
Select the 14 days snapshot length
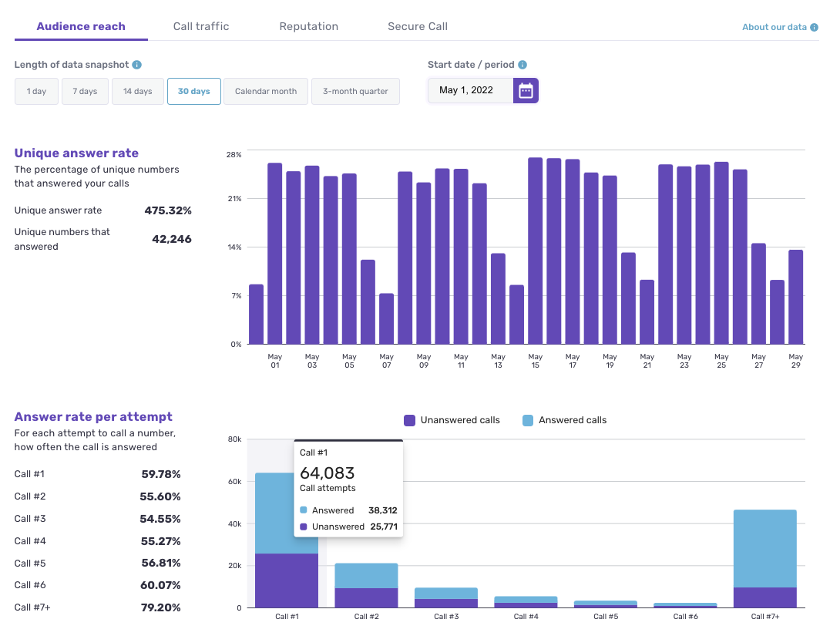pyautogui.click(x=137, y=91)
